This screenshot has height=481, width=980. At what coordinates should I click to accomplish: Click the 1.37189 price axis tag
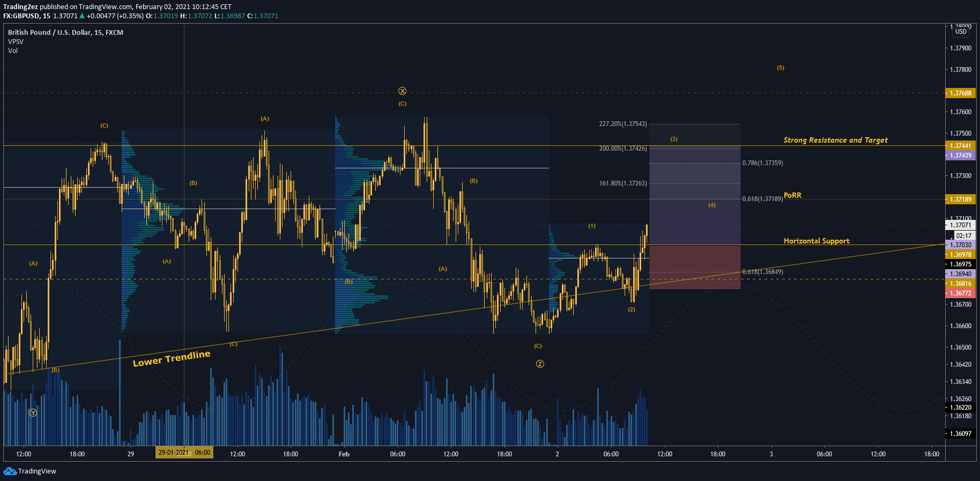pos(960,199)
